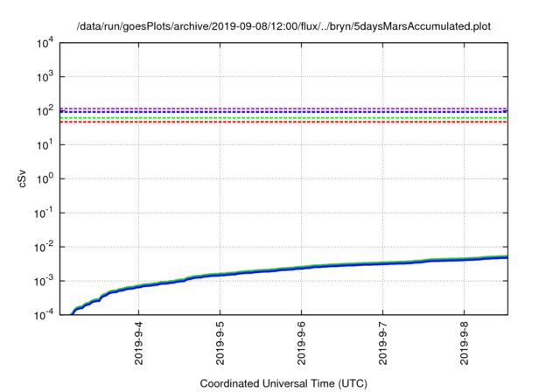Click the red dashed threshold line
560x392 pixels.
click(x=283, y=122)
